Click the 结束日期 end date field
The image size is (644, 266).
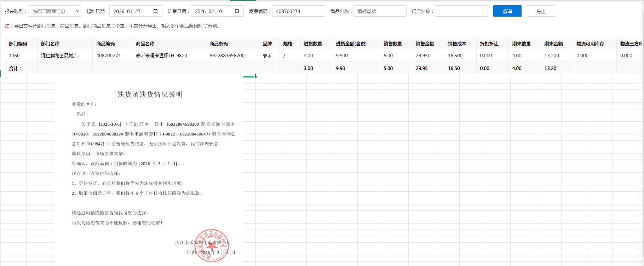coord(212,11)
